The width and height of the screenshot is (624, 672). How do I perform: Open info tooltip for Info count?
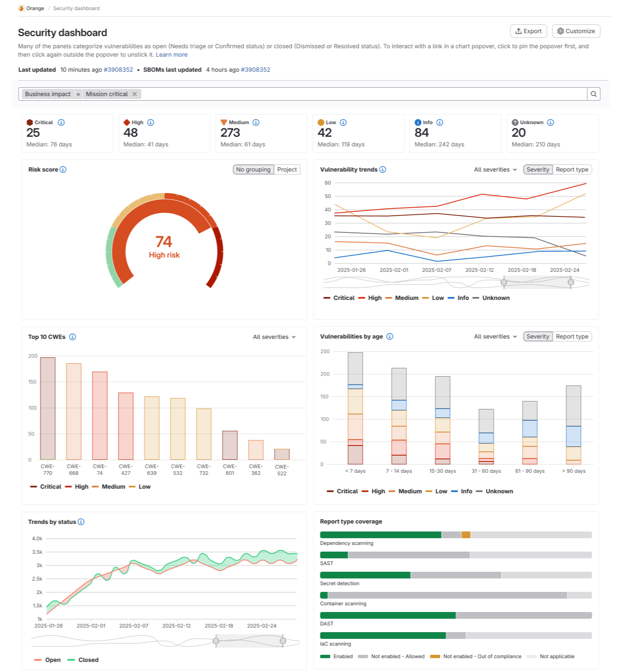[440, 122]
